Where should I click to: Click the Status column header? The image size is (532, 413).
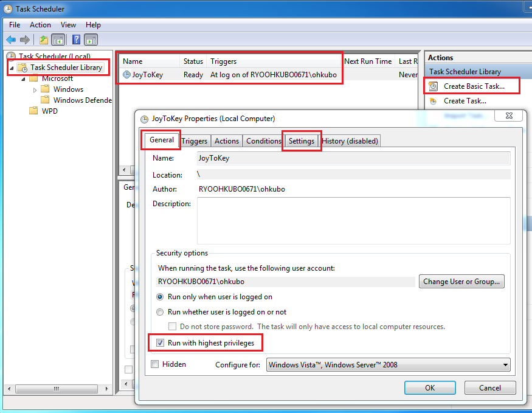pos(193,61)
